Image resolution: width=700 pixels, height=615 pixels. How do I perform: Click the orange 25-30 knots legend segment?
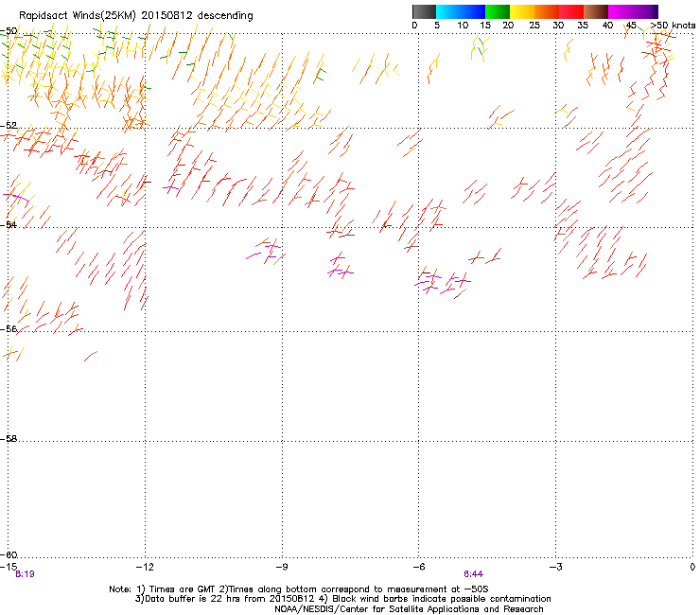[x=547, y=11]
